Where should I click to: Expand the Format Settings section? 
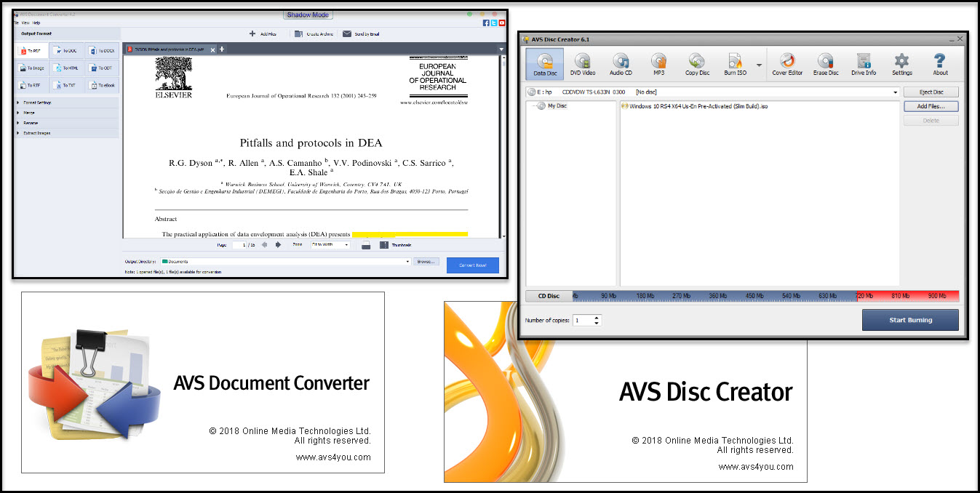click(x=67, y=103)
